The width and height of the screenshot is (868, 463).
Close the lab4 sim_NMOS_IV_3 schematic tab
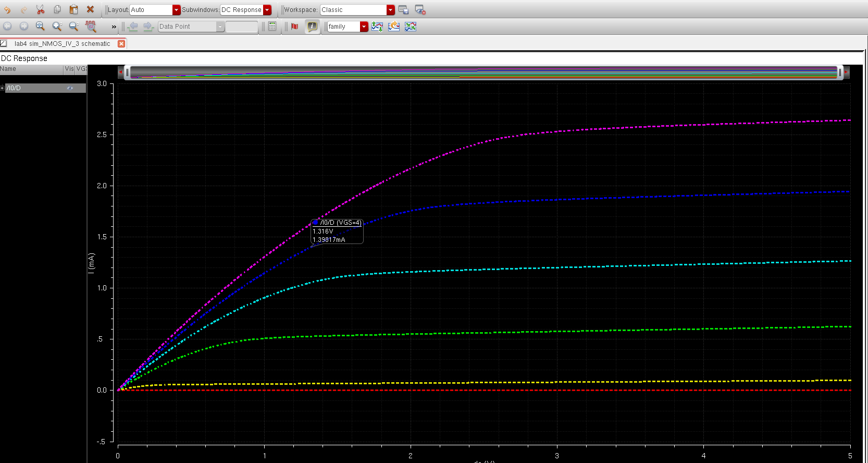121,44
